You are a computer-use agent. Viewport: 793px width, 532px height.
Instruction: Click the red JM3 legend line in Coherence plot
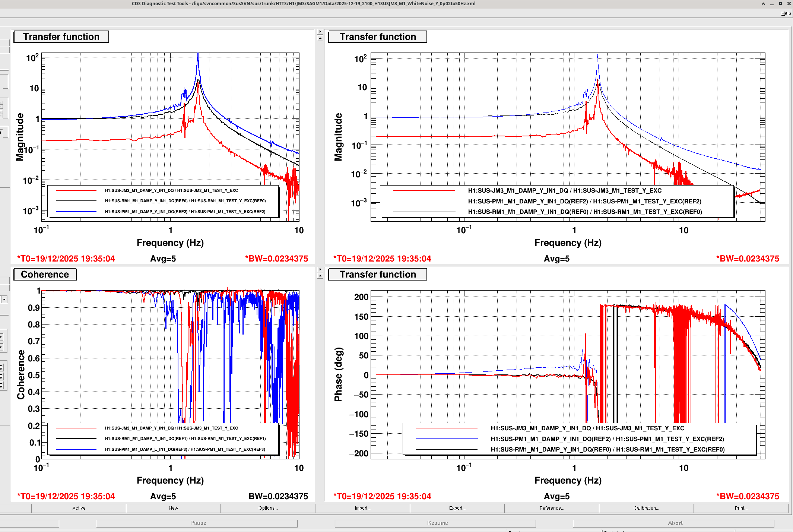click(76, 428)
